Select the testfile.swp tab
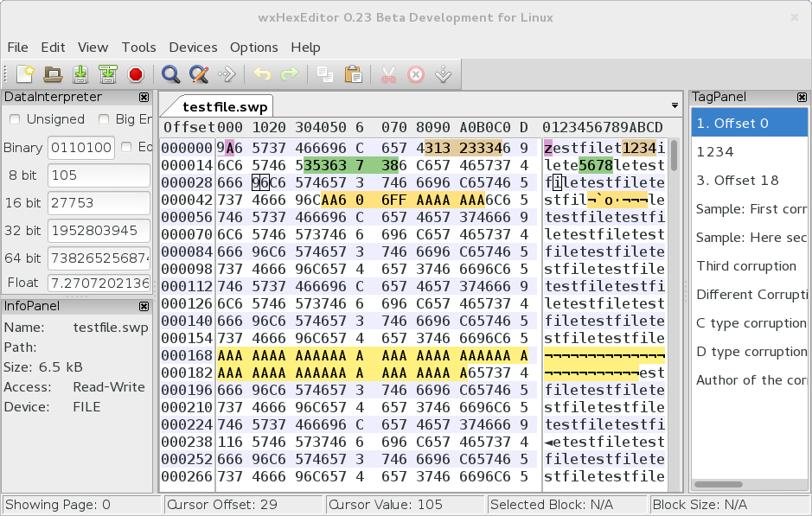Image resolution: width=812 pixels, height=516 pixels. tap(225, 106)
